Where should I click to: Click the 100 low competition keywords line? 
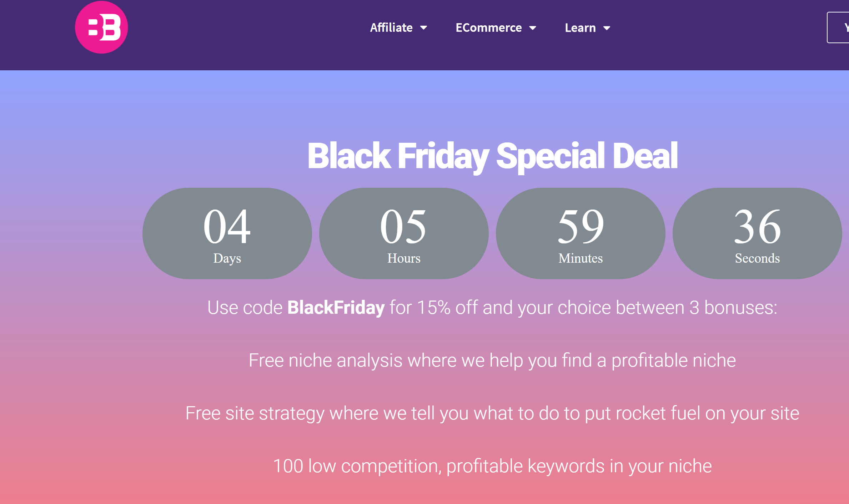click(492, 466)
